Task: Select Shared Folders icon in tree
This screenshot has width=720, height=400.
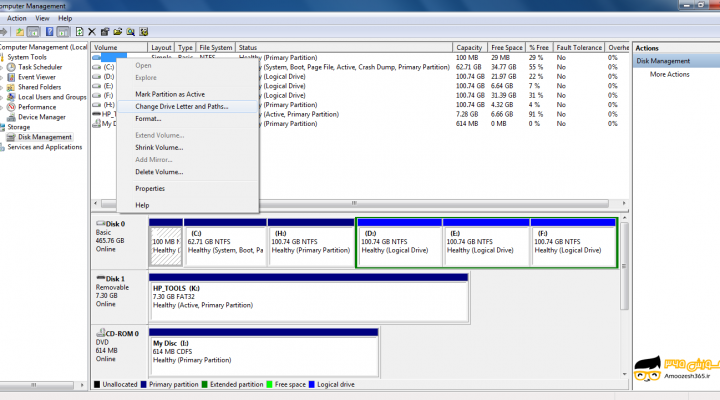Action: (11, 87)
